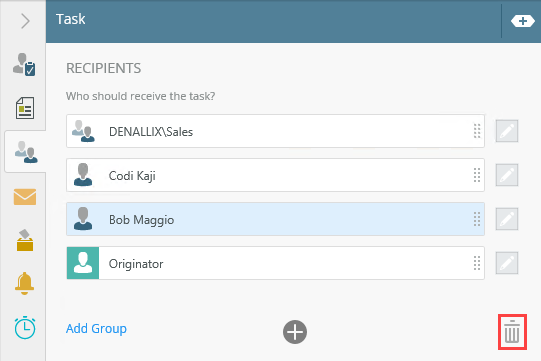541x361 pixels.
Task: Edit the Originator recipient with the pencil
Action: (x=507, y=263)
